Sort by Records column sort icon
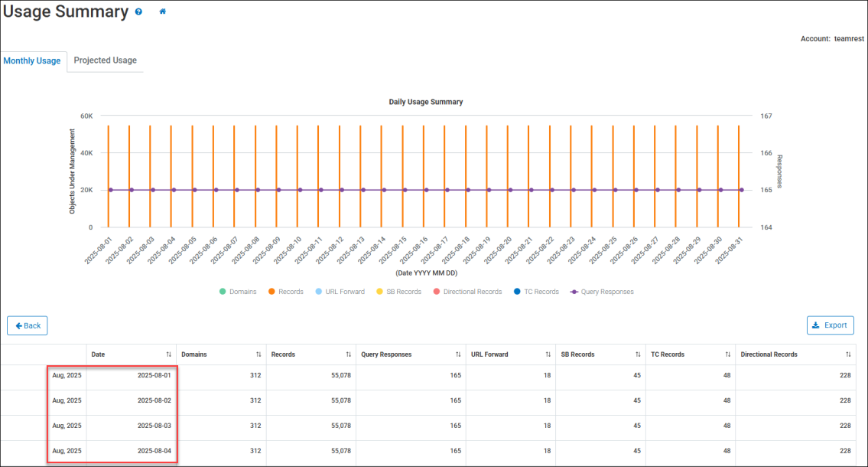Image resolution: width=868 pixels, height=467 pixels. point(348,354)
